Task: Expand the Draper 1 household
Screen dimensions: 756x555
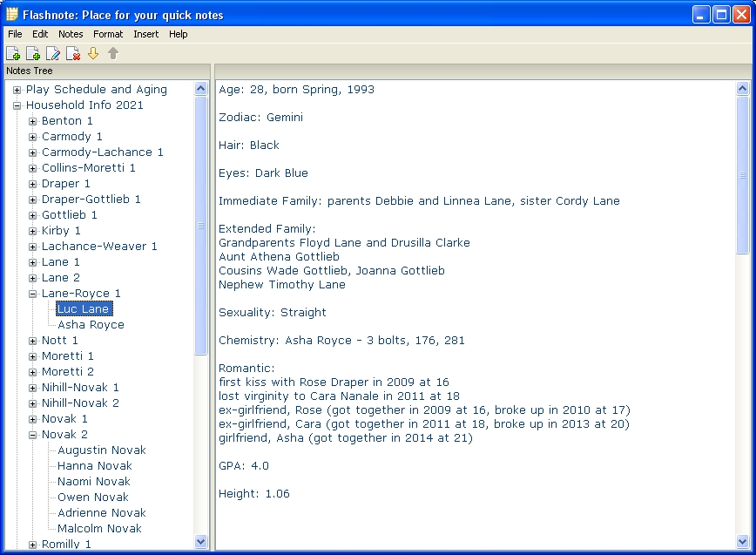Action: coord(32,184)
